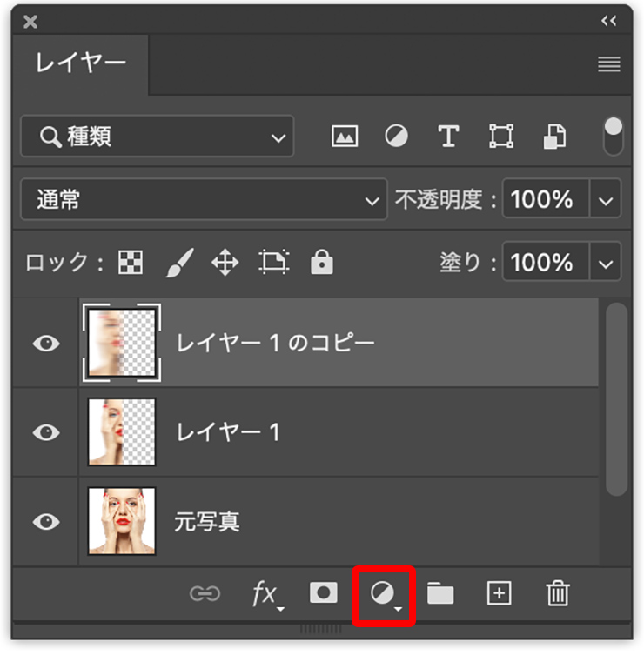The height and width of the screenshot is (655, 644).
Task: Open the 種類 filter type dropdown
Action: [x=158, y=137]
